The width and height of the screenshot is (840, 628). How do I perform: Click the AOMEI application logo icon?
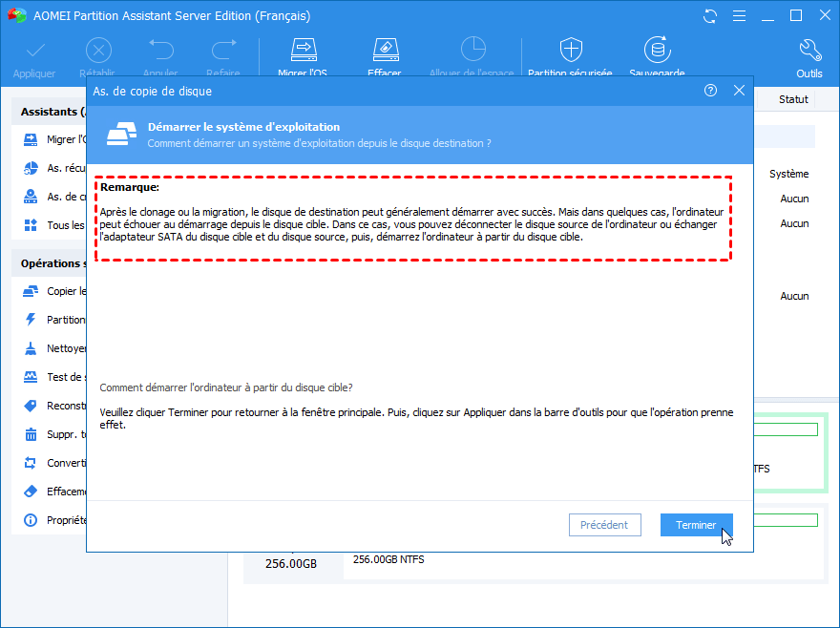(17, 15)
